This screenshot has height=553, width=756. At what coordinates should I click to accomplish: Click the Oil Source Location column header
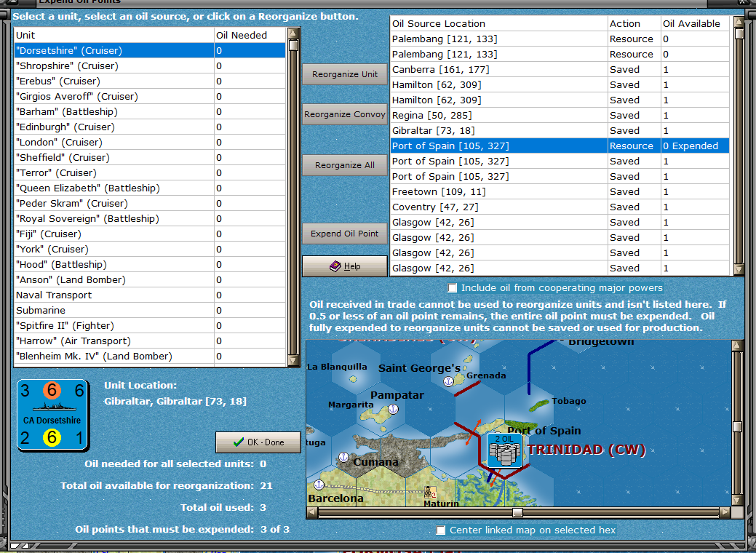pos(498,23)
